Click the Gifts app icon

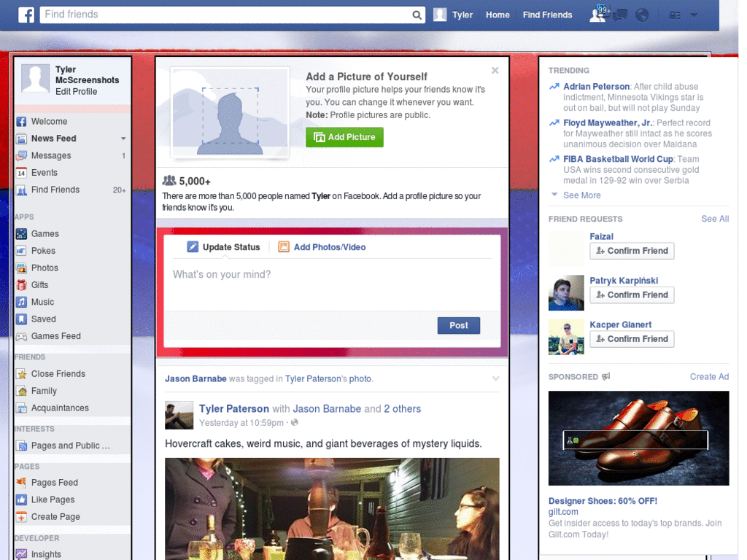(21, 285)
